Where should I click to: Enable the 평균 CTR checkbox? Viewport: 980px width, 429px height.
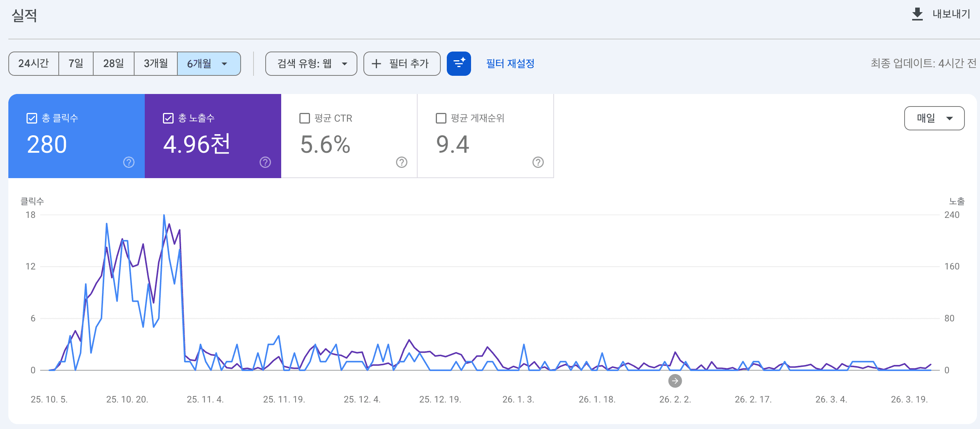click(304, 118)
